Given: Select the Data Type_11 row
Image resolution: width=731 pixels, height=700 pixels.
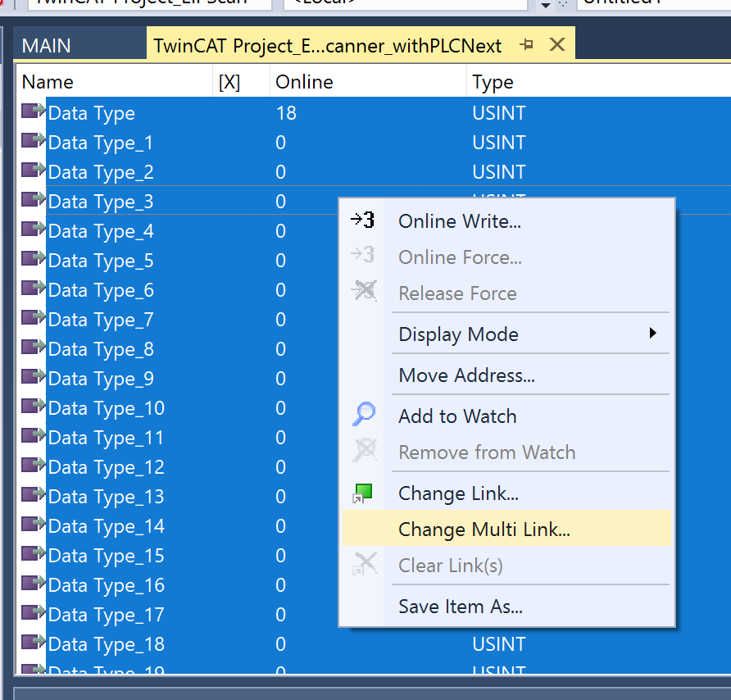Looking at the screenshot, I should 177,438.
